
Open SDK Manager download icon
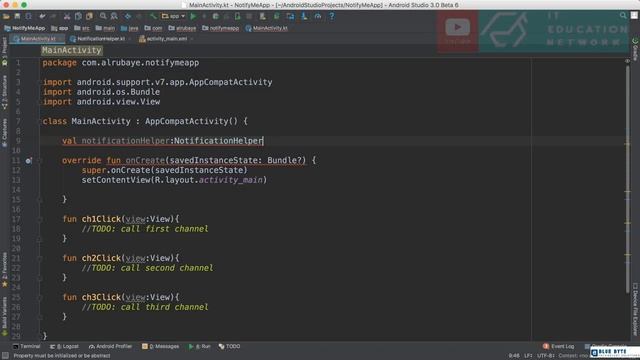pos(304,16)
